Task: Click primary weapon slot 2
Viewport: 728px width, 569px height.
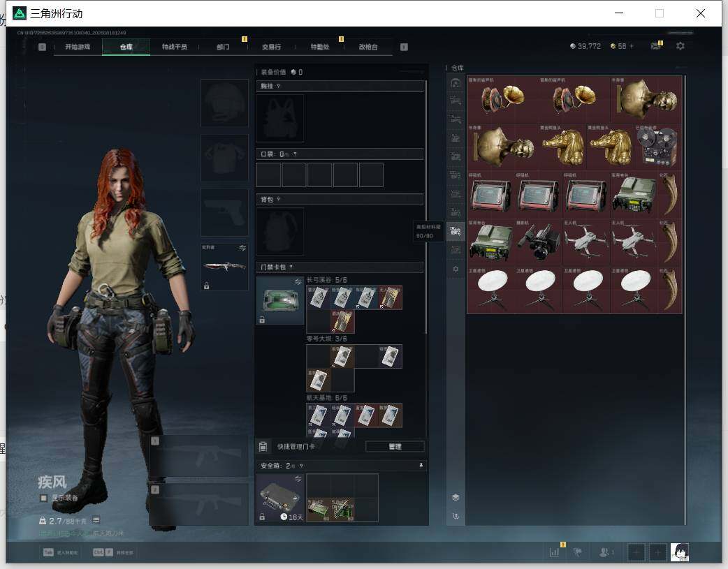Action: pyautogui.click(x=198, y=505)
